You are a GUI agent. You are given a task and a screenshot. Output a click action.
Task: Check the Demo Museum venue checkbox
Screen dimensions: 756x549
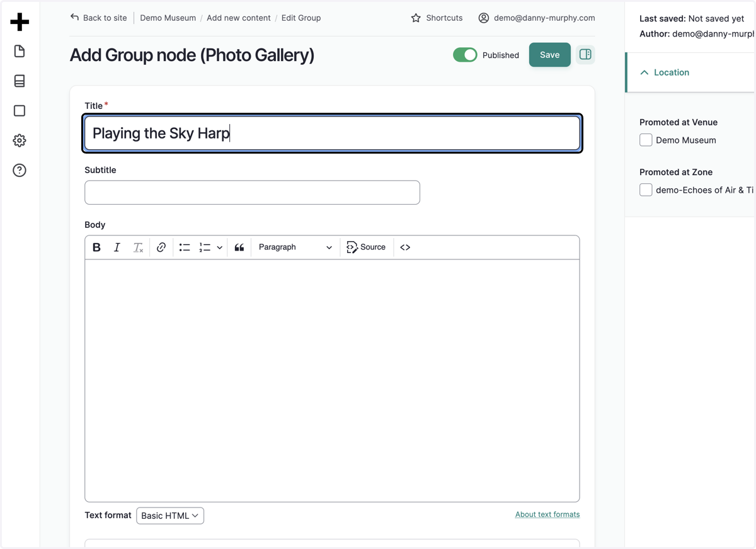coord(646,140)
